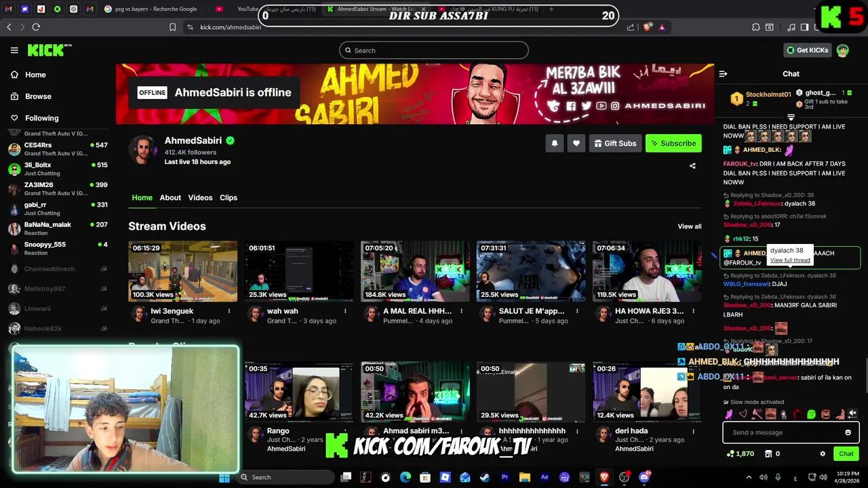Click in the Kick search field
Screen dimensions: 868x488
pyautogui.click(x=434, y=50)
